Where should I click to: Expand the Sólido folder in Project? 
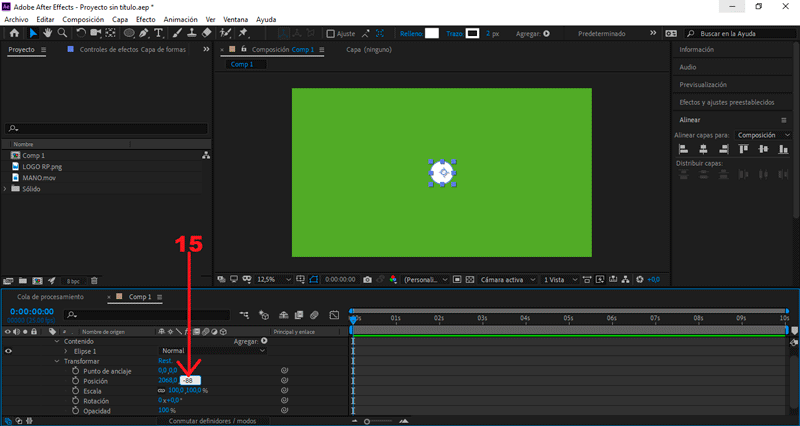click(x=5, y=189)
